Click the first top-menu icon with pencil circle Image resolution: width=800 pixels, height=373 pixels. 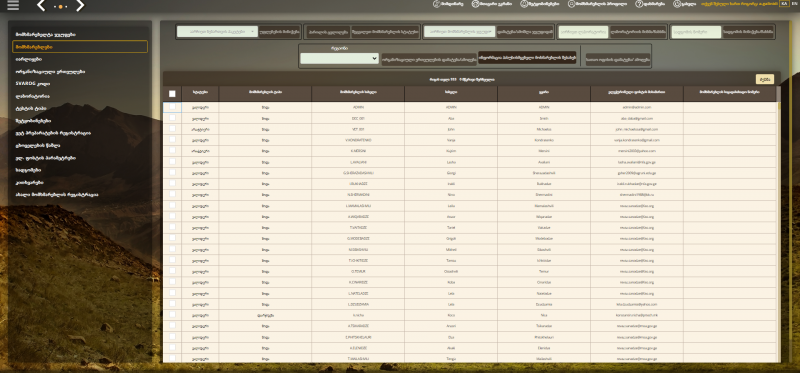436,4
